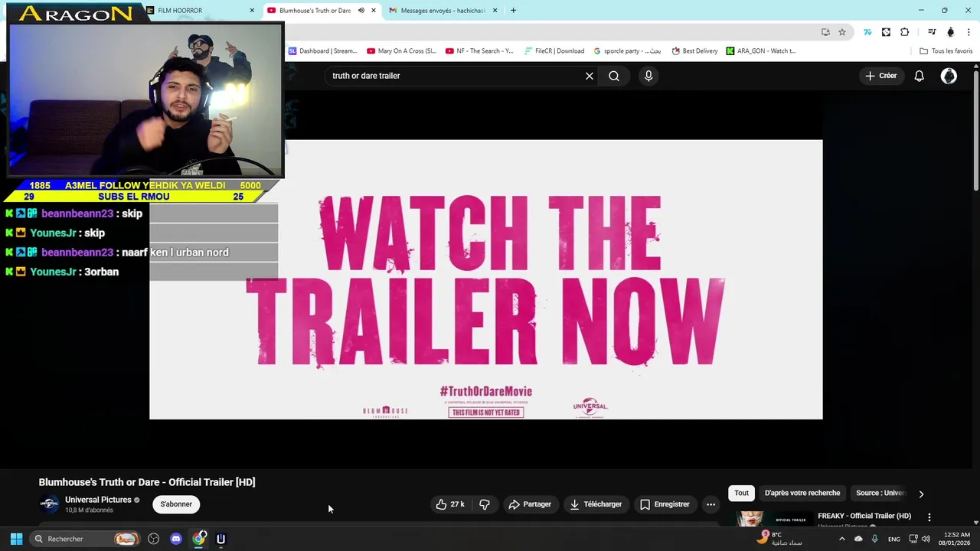
Task: Open the media control playlist icon
Action: 932,32
